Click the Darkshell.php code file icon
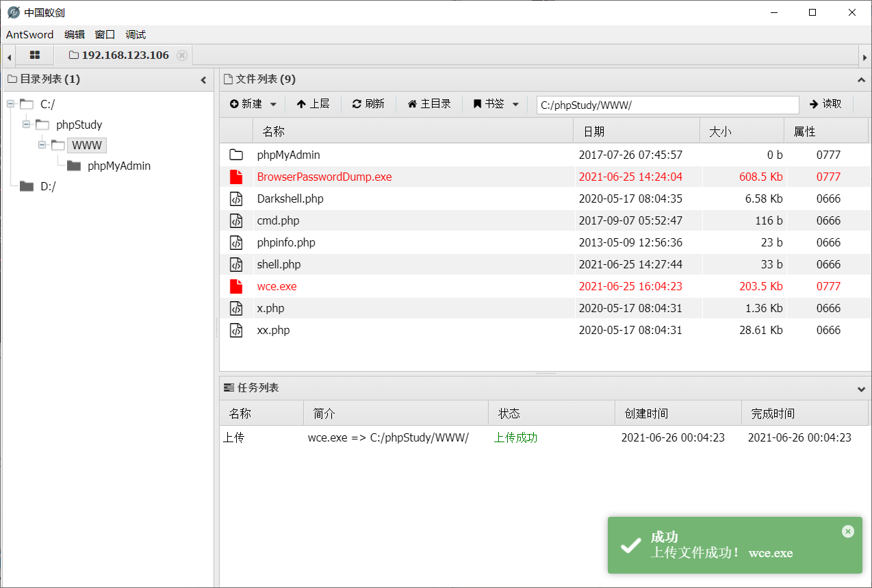Screen dimensions: 872x588 tap(236, 199)
